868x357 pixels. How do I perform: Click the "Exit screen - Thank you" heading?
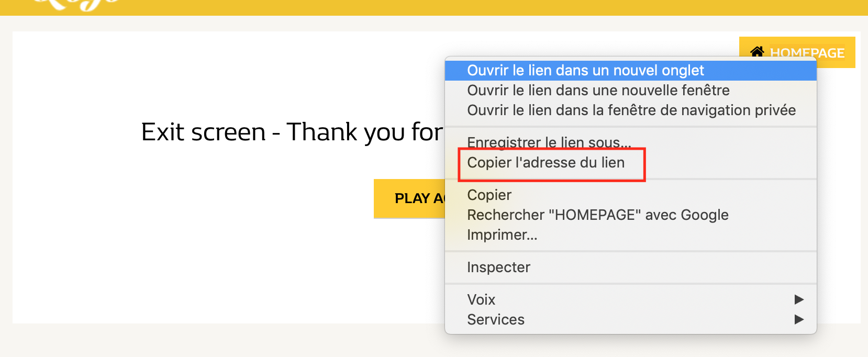pyautogui.click(x=292, y=132)
